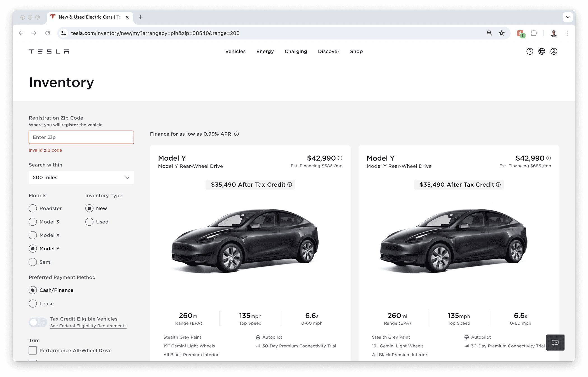Open the Chrome profile avatar

click(554, 33)
